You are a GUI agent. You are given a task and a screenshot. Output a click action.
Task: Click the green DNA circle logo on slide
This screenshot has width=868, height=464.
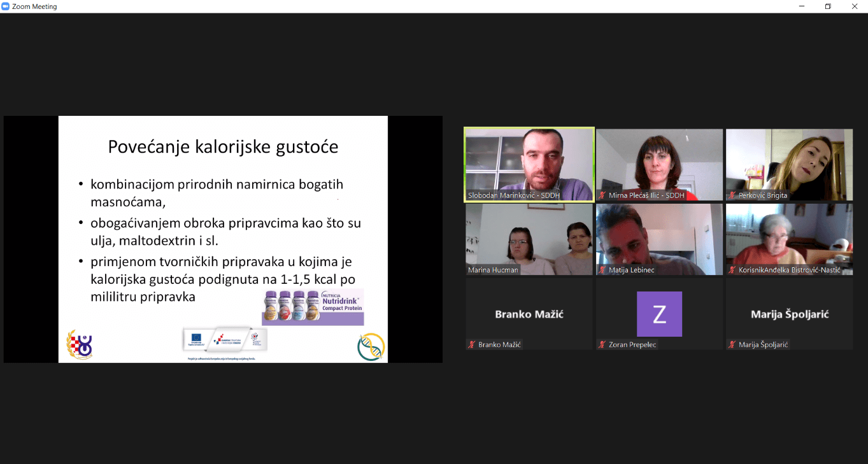tap(371, 347)
